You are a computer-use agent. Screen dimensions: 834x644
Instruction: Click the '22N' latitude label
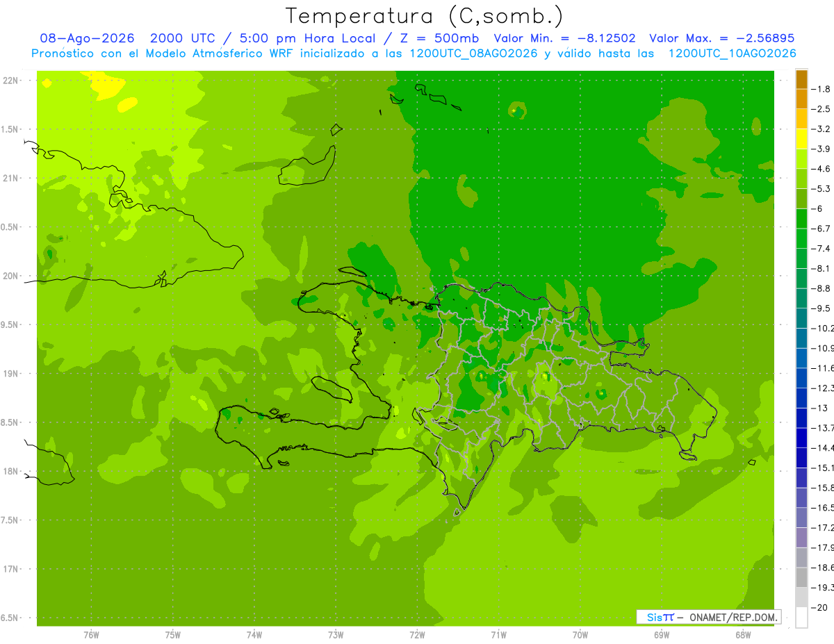click(x=10, y=81)
